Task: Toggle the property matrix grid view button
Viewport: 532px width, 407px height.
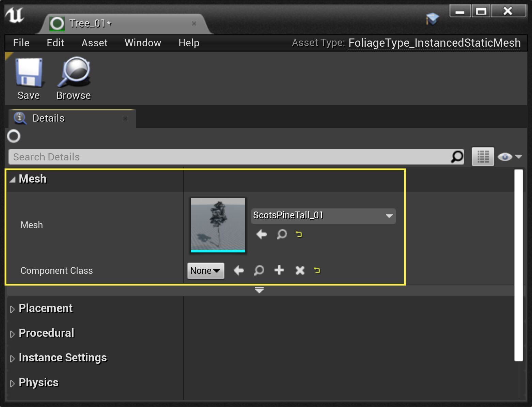Action: (483, 157)
